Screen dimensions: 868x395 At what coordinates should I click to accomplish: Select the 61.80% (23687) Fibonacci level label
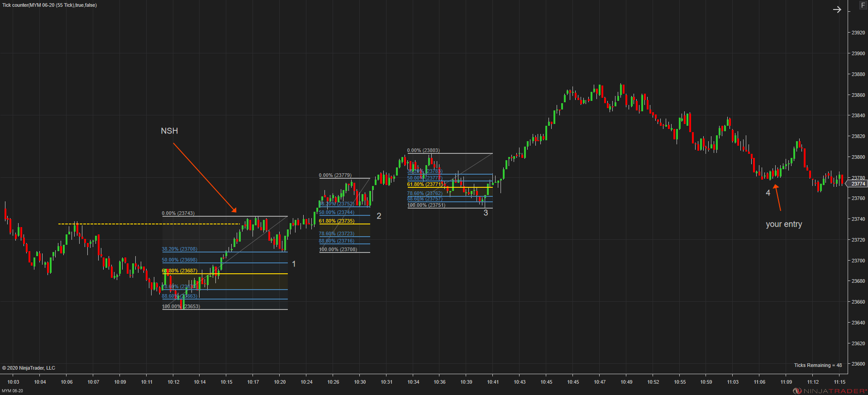tap(180, 271)
